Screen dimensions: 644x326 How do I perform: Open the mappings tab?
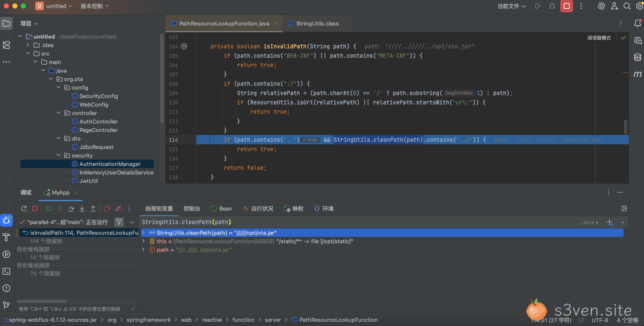point(294,208)
